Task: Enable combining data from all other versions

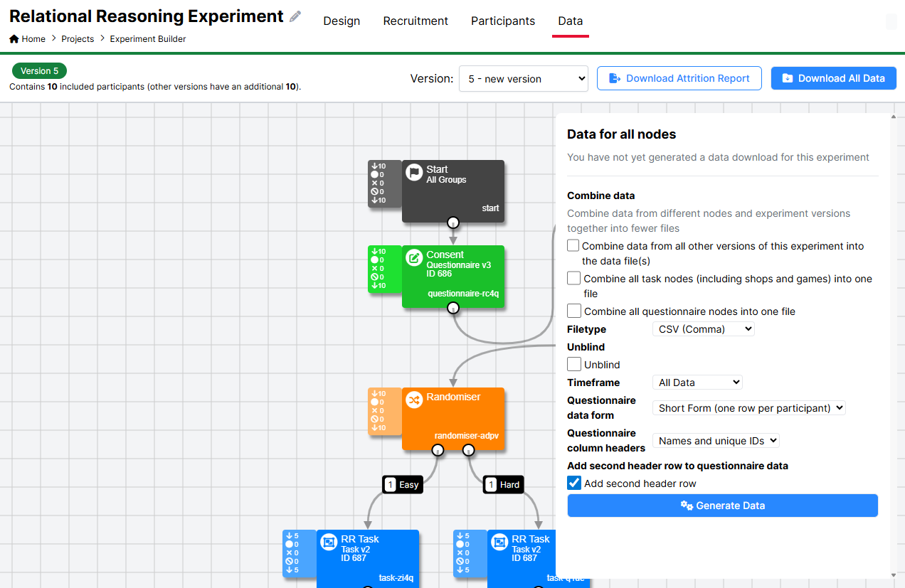Action: pos(573,245)
